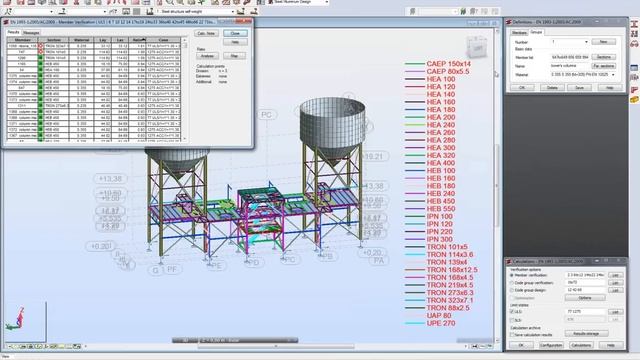
Task: Click the node selection icon in the toolbar
Action: click(7, 11)
